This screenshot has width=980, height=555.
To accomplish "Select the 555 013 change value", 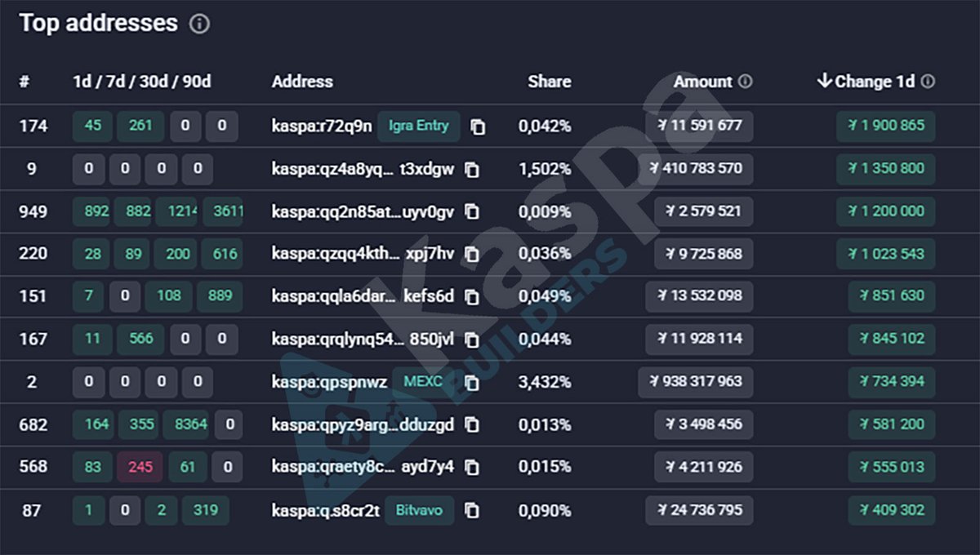I will pos(892,467).
